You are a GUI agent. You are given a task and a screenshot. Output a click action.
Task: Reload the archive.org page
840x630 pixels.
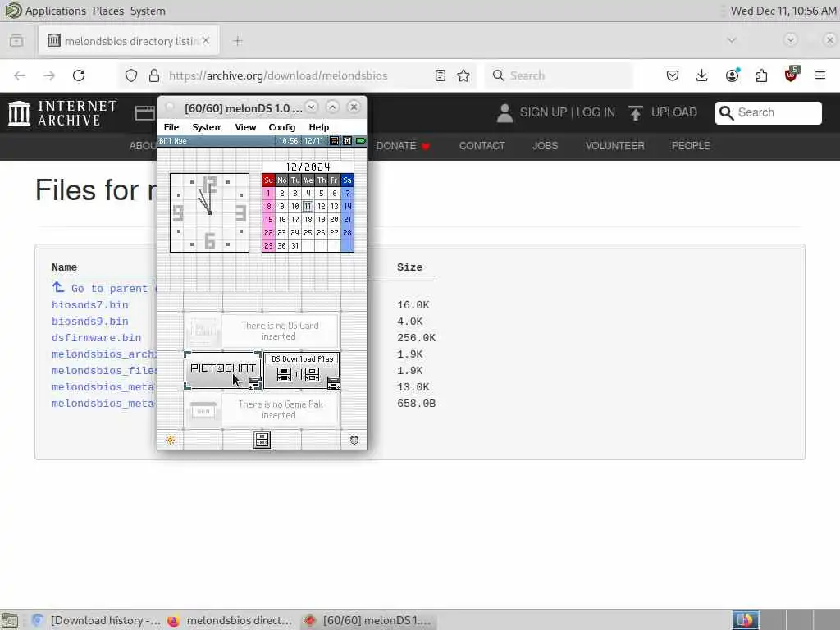coord(79,75)
